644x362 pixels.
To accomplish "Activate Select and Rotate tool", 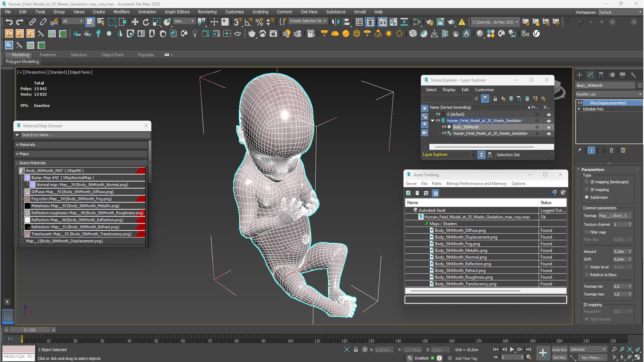I will pyautogui.click(x=146, y=22).
